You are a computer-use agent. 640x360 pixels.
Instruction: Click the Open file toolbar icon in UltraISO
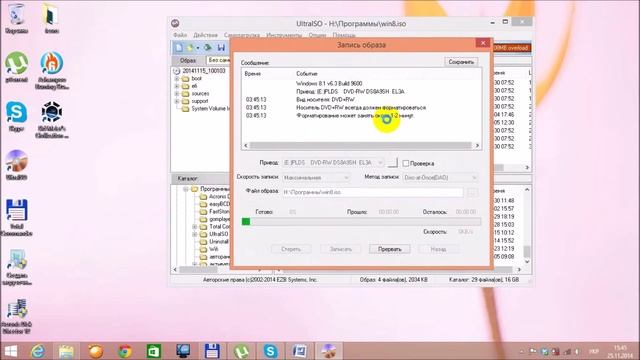point(190,48)
